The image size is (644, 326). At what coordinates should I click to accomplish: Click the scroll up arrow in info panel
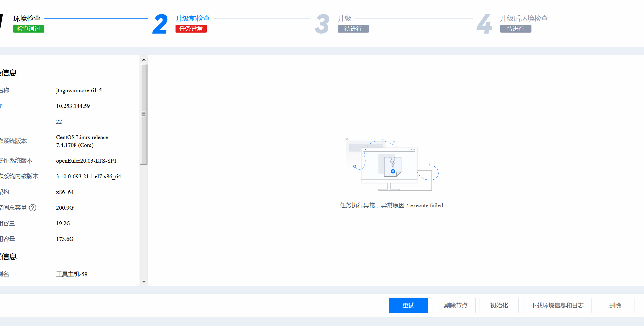tap(144, 60)
